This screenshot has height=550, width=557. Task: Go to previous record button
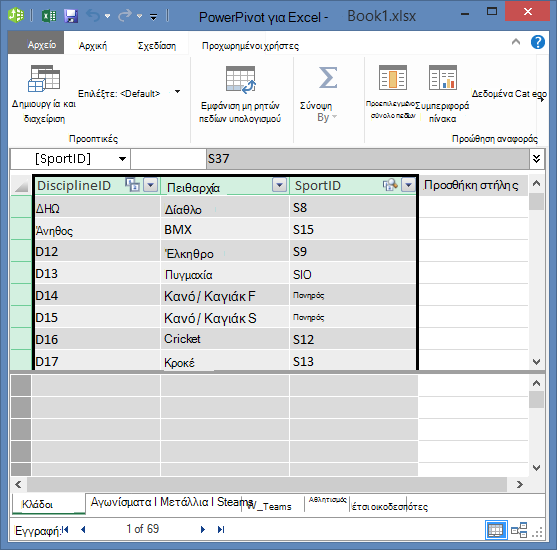click(83, 530)
